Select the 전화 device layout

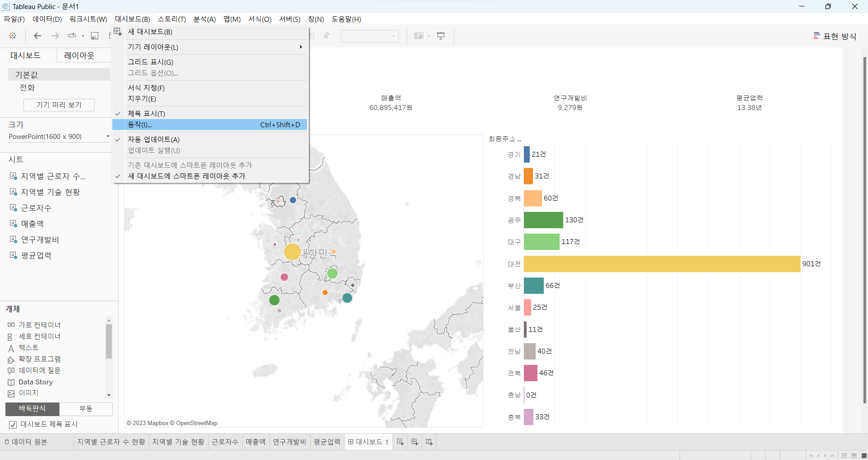[27, 88]
